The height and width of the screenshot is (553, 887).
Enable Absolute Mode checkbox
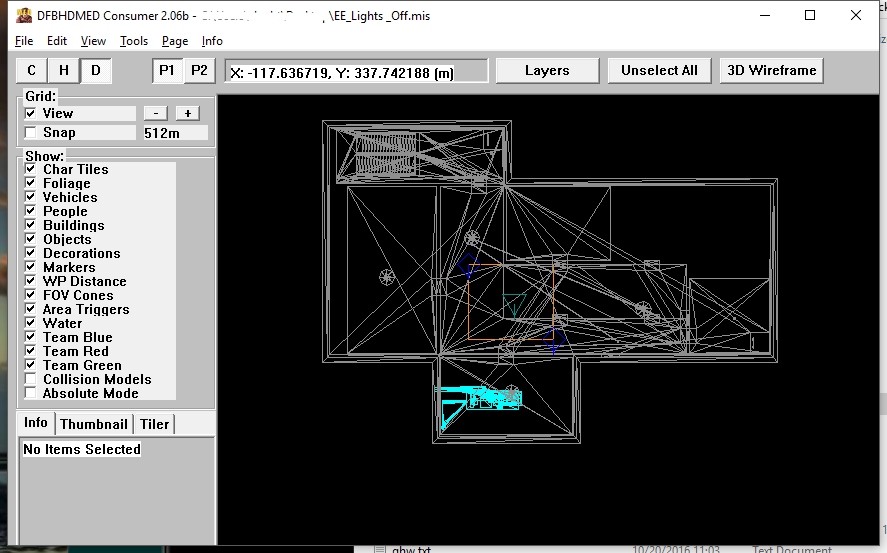(31, 392)
